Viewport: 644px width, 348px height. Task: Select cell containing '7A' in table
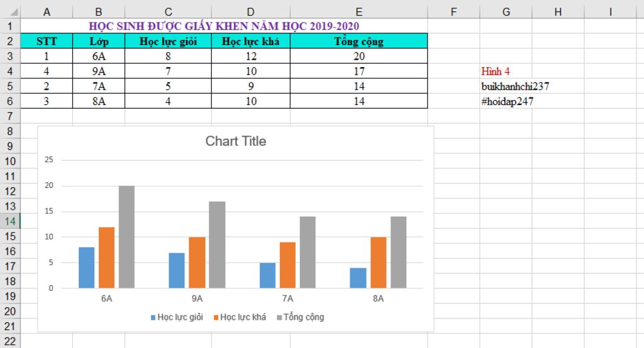[x=99, y=86]
